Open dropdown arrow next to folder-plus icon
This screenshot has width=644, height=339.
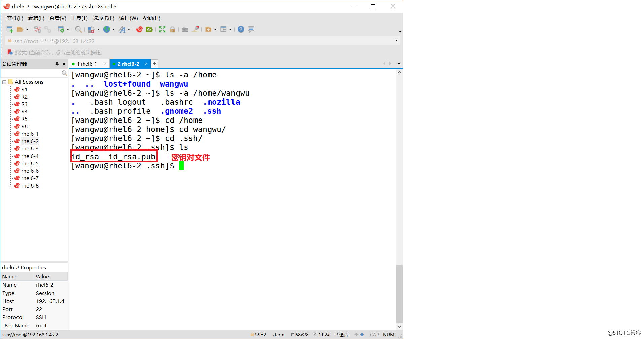215,29
